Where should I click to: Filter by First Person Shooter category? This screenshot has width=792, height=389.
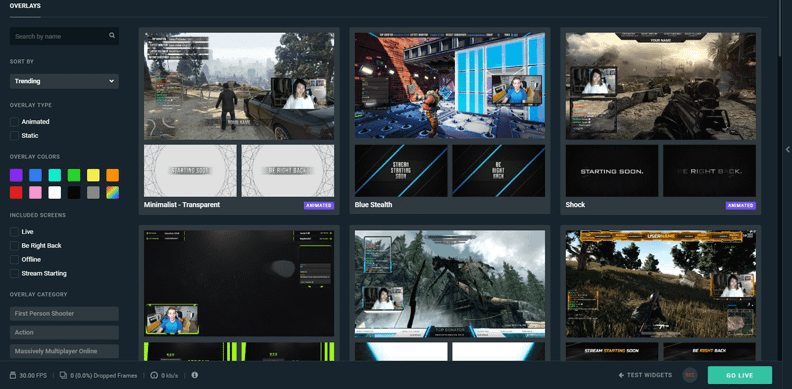point(64,314)
